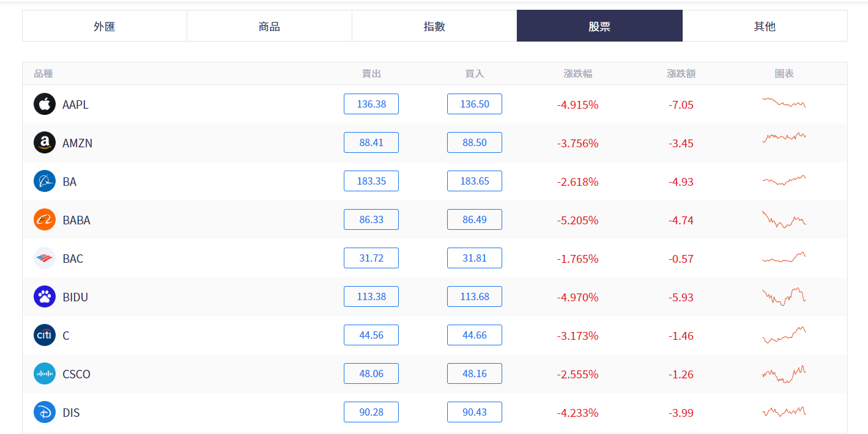Switch to the 外匯 tab

105,26
